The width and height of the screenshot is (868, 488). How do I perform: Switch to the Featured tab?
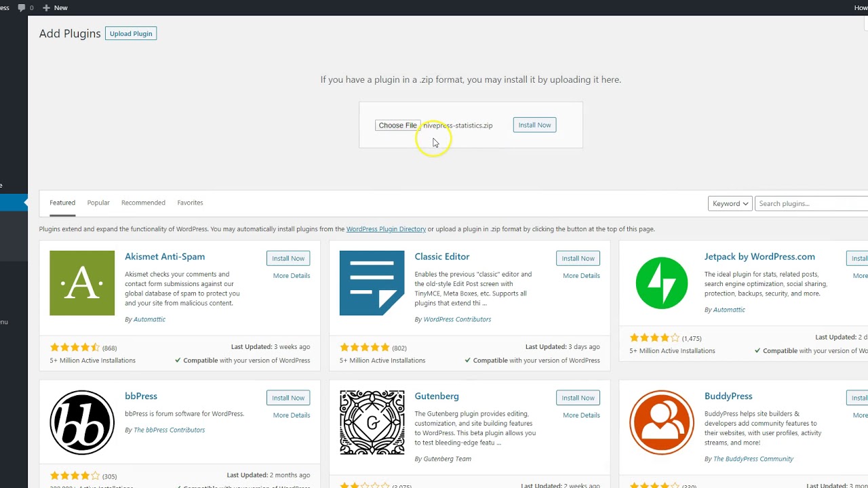click(x=62, y=203)
